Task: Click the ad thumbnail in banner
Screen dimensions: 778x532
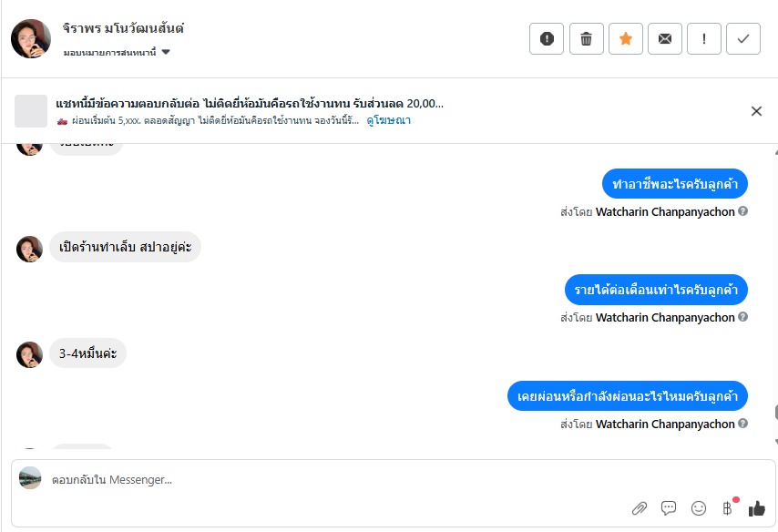Action: pos(31,111)
